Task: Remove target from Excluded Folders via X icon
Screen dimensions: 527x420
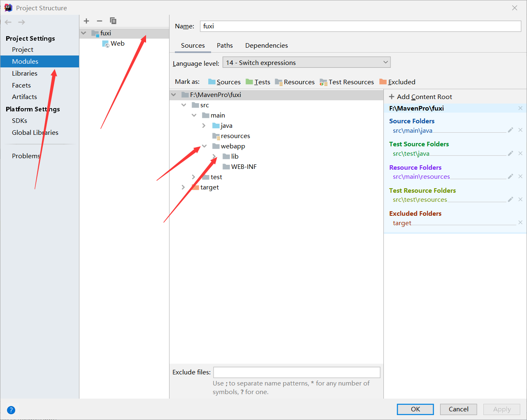Action: click(520, 222)
